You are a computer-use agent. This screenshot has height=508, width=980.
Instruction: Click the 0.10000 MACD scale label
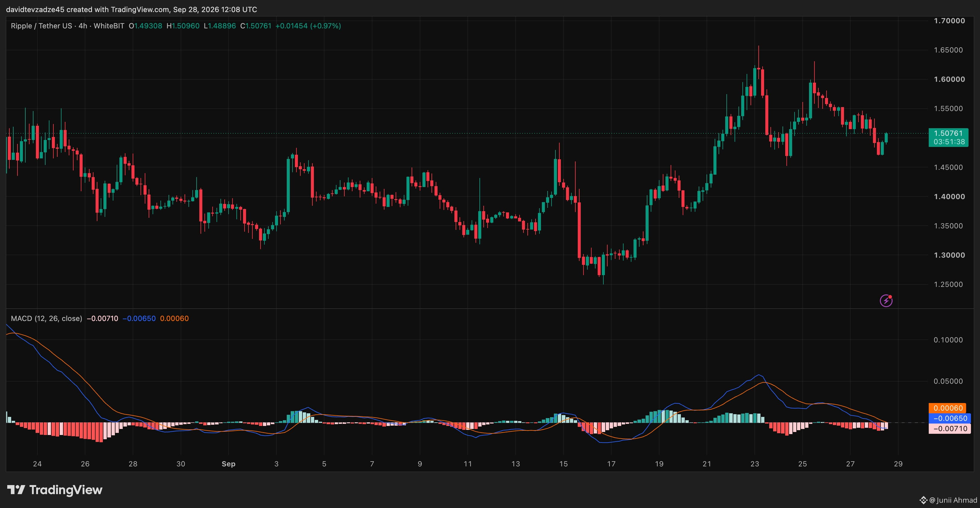coord(948,340)
